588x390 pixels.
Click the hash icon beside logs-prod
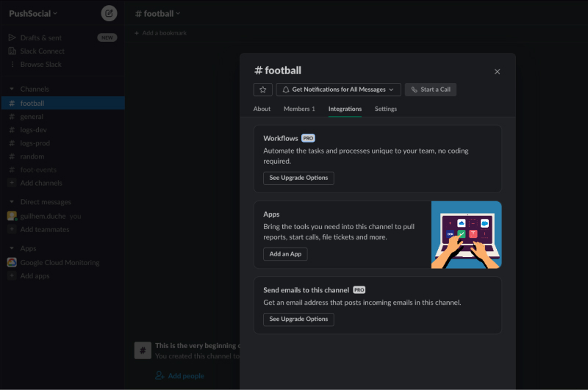click(12, 143)
